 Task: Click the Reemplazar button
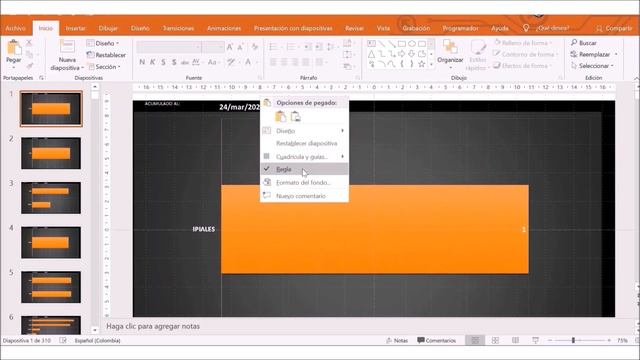pos(594,54)
